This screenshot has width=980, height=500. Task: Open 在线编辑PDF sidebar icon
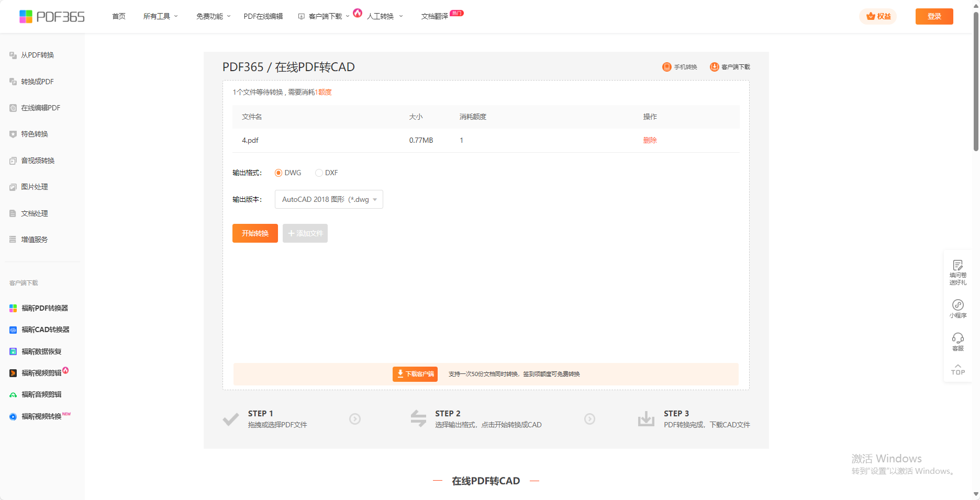coord(13,108)
